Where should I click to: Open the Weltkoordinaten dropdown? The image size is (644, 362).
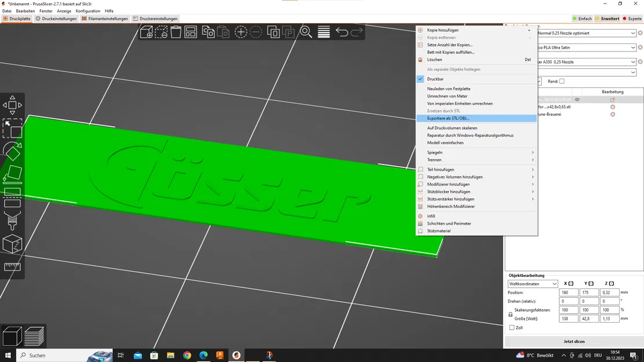tap(533, 284)
